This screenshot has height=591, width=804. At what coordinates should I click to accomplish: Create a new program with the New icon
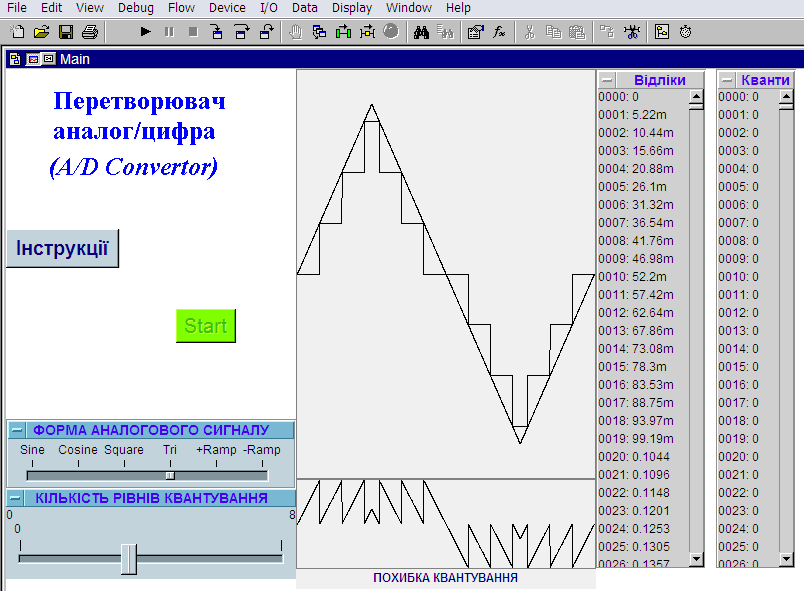(17, 32)
